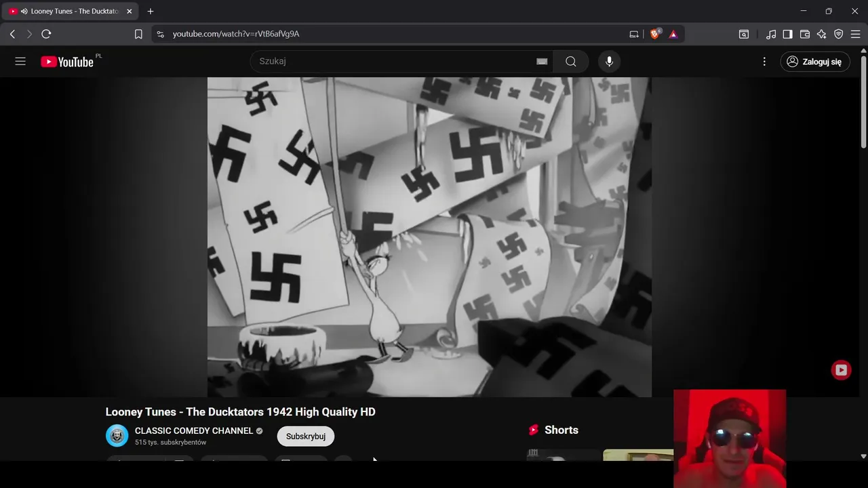Start voice search with microphone icon
Screen dimensions: 868x488
(609, 61)
